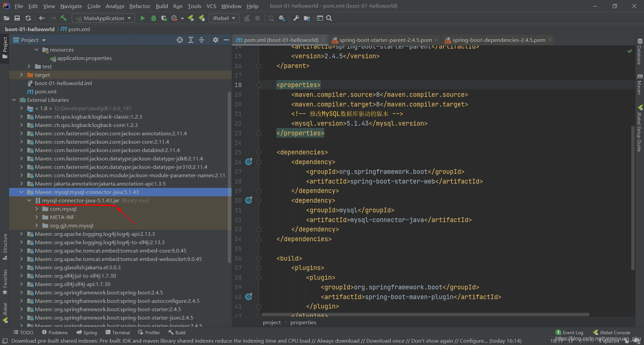Fold the properties block at line 18
Screen dimensions: 644x345
click(259, 85)
